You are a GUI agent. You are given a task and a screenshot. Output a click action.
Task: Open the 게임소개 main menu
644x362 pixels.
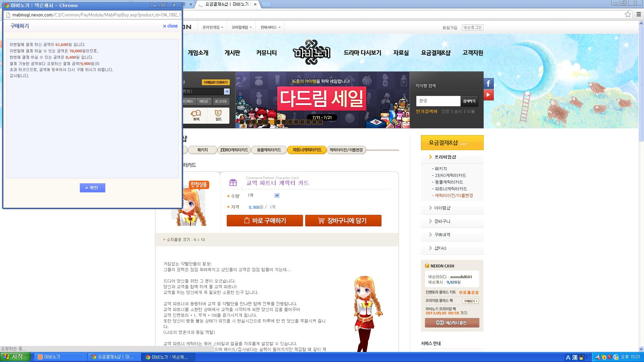pos(198,53)
